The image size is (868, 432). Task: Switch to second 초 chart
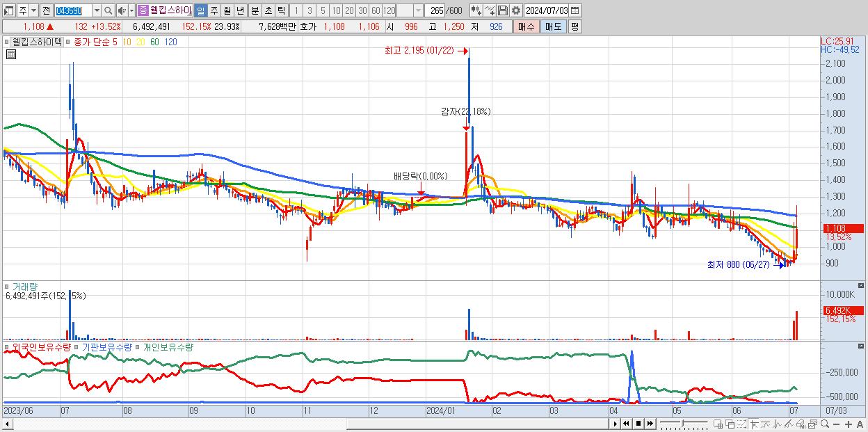coord(268,10)
